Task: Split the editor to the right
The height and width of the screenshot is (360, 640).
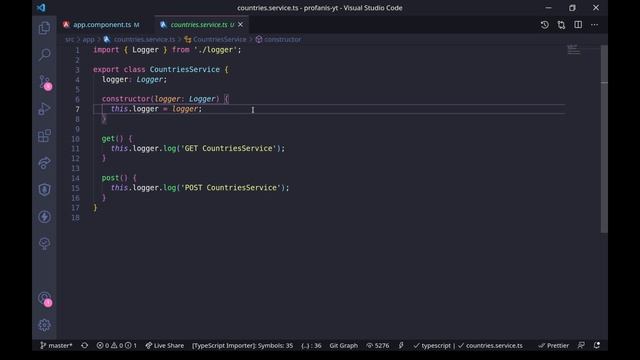Action: [x=578, y=24]
